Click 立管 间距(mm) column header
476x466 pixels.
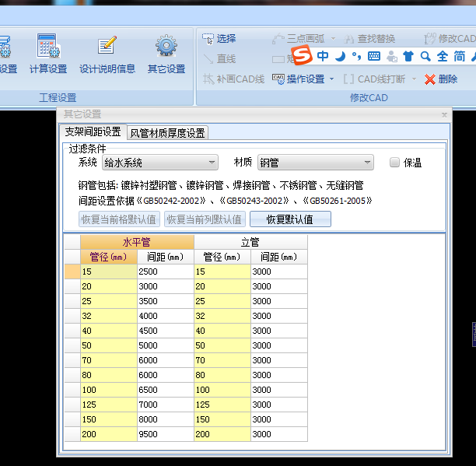point(279,257)
